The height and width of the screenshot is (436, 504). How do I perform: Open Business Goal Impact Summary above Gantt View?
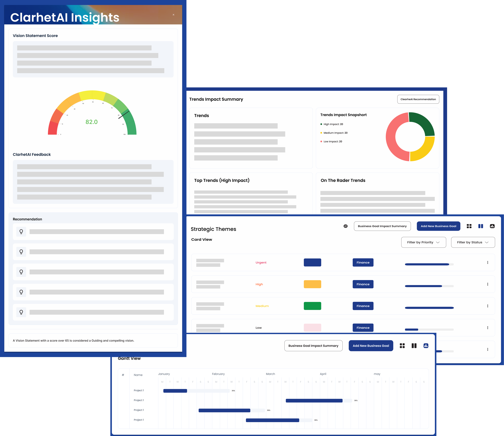(x=313, y=346)
